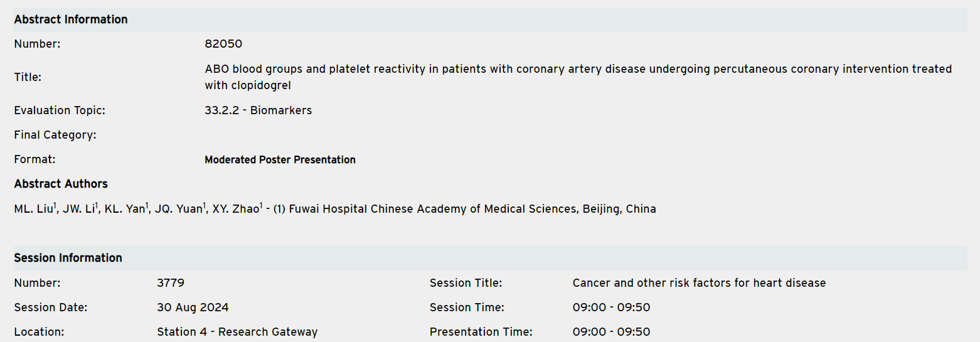Viewport: 980px width, 342px height.
Task: Click author name KL. Yan
Action: point(125,210)
